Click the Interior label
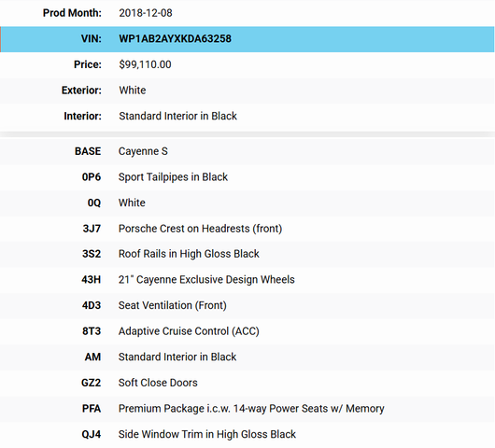Image resolution: width=495 pixels, height=448 pixels. pyautogui.click(x=82, y=116)
